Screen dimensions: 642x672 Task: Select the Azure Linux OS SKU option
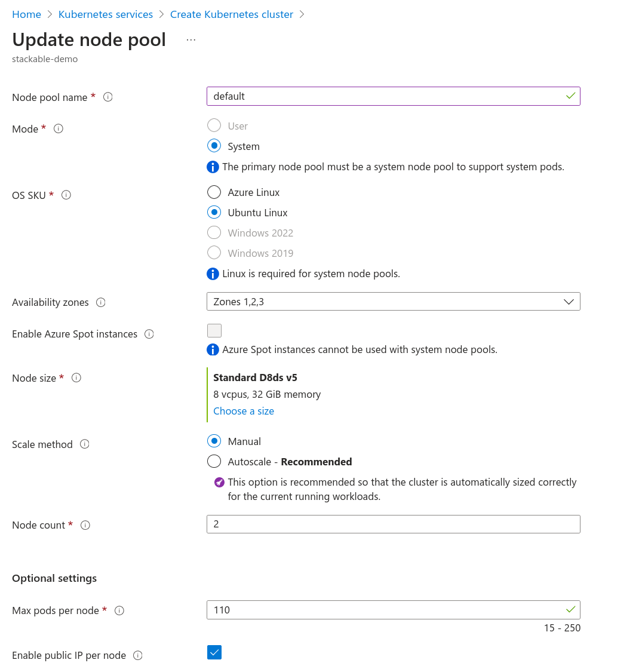(x=214, y=192)
